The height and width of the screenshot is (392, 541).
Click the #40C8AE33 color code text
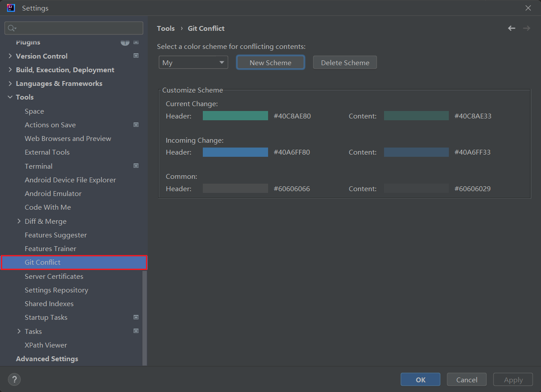[x=473, y=116]
